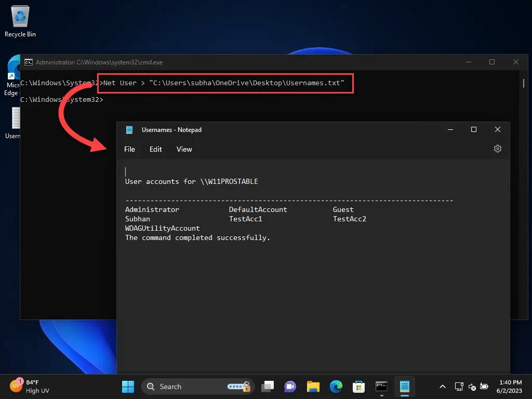Switch to Command Prompt in taskbar
The image size is (532, 399).
pyautogui.click(x=381, y=387)
